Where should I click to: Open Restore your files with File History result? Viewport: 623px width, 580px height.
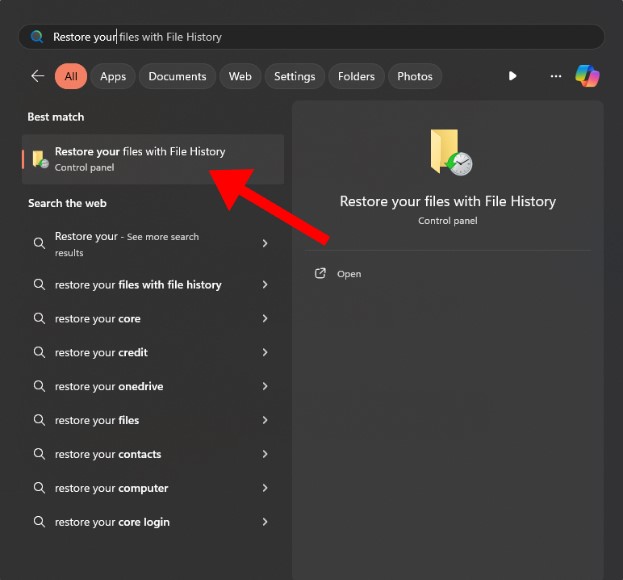153,159
